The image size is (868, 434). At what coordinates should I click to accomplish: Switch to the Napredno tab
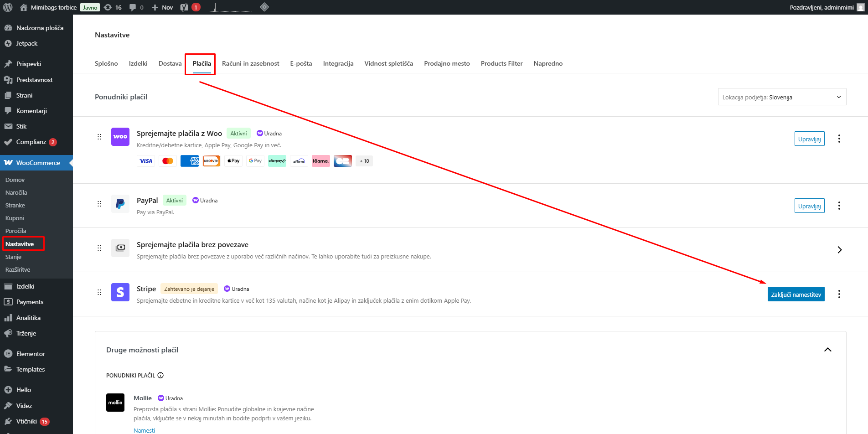point(548,63)
